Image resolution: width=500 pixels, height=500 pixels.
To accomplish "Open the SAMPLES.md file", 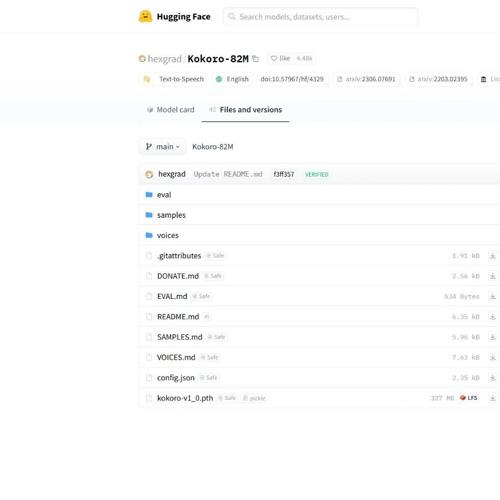I will [x=180, y=337].
